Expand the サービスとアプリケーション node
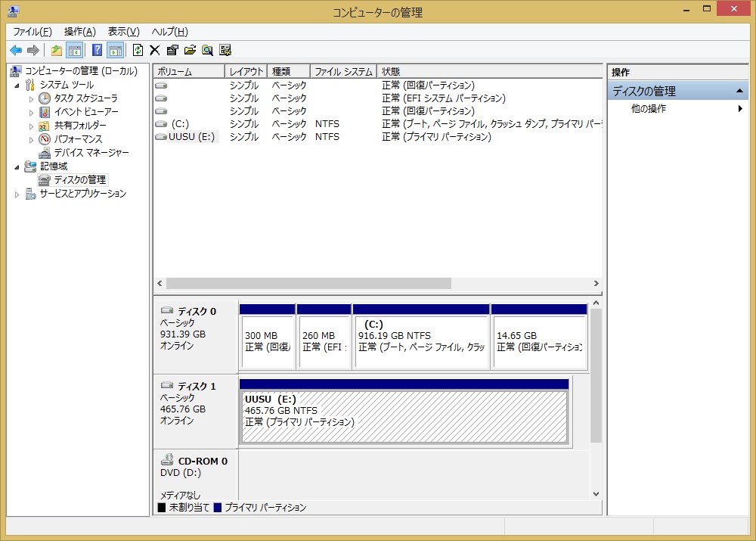756x541 pixels. (17, 194)
